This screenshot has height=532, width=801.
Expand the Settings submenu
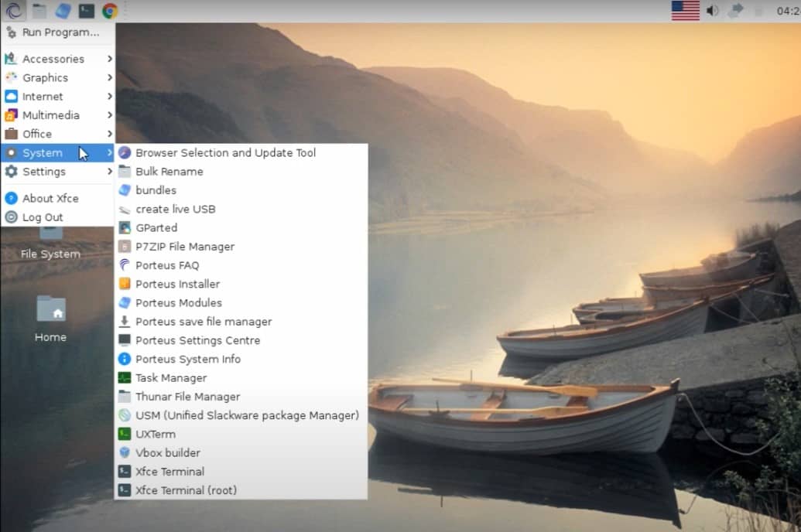(x=48, y=171)
